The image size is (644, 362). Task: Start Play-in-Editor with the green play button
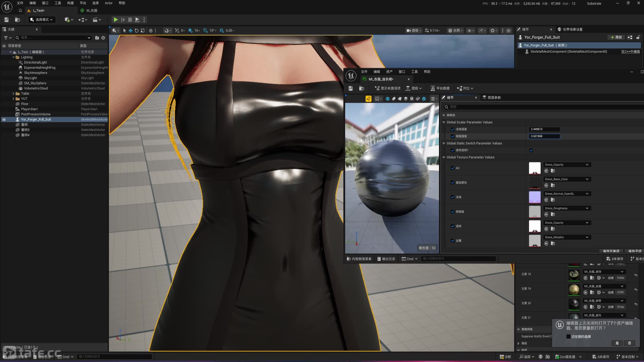tap(115, 20)
